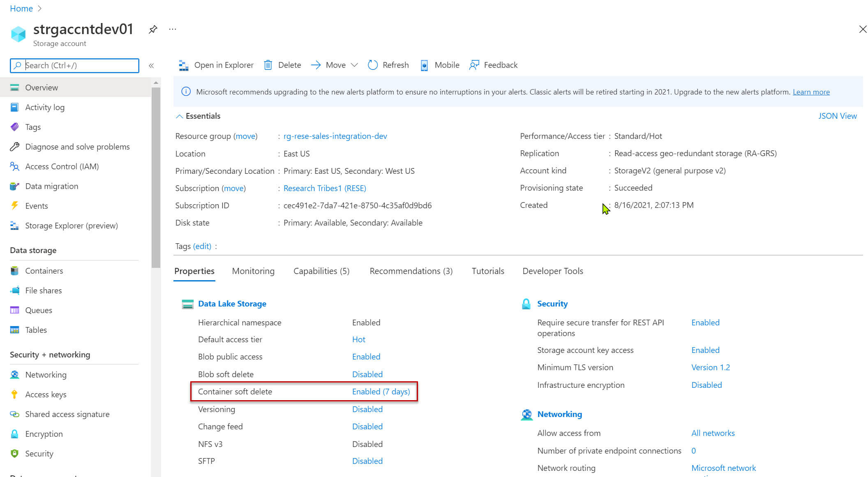The image size is (868, 477).
Task: Open the JSON View link
Action: 837,116
